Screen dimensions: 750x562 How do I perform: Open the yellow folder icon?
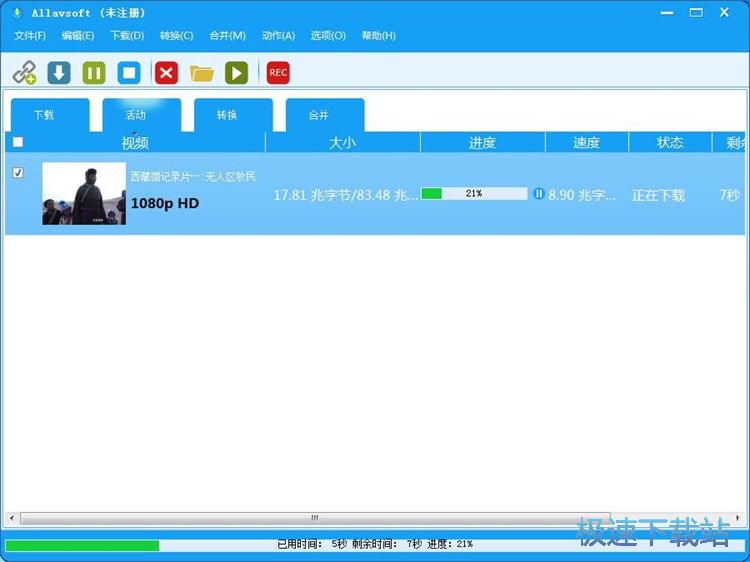[201, 73]
